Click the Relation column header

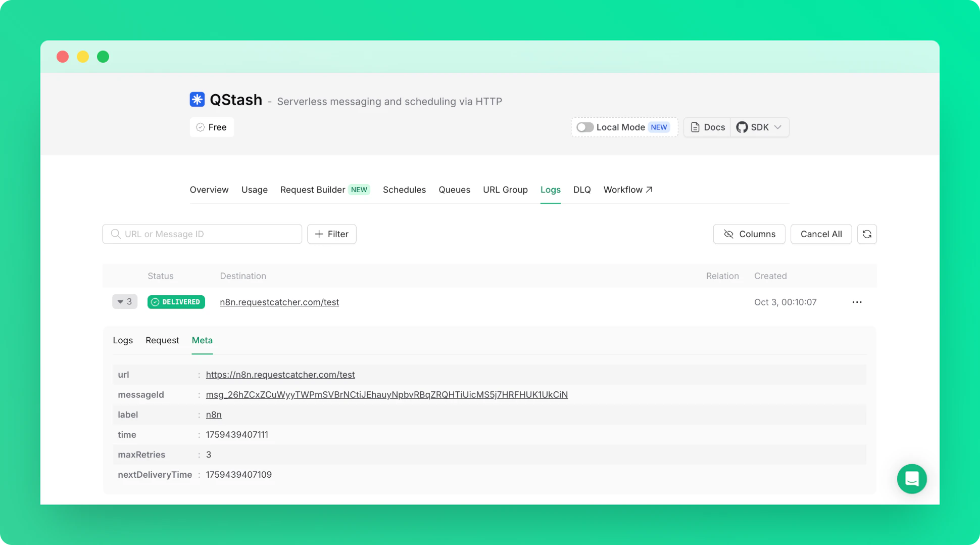click(x=722, y=276)
